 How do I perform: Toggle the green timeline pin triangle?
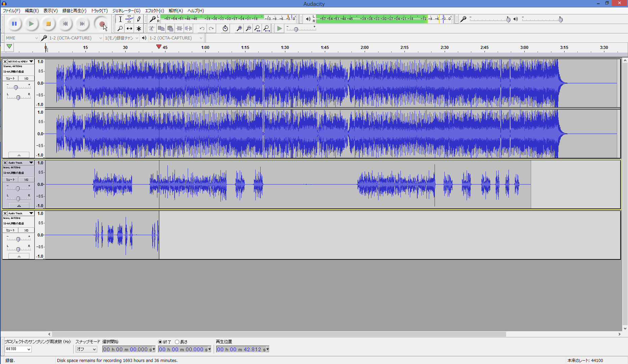pos(9,47)
